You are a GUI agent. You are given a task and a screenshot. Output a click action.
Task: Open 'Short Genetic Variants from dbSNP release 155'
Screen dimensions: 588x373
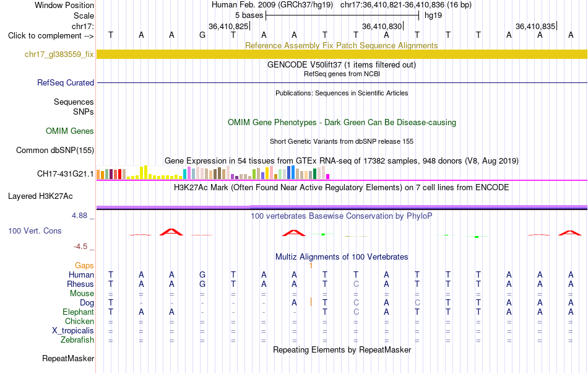pyautogui.click(x=342, y=141)
